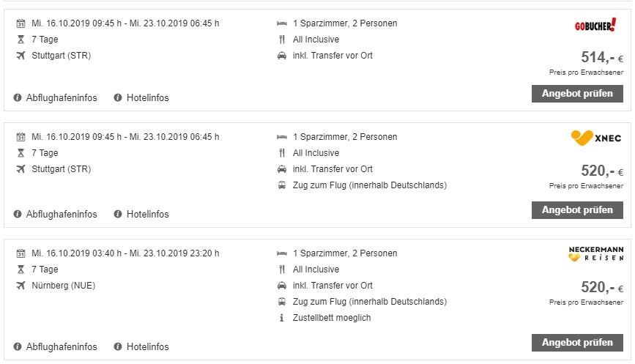This screenshot has height=364, width=635.
Task: View Hotelinfos in the XNEC offer
Action: pos(147,215)
